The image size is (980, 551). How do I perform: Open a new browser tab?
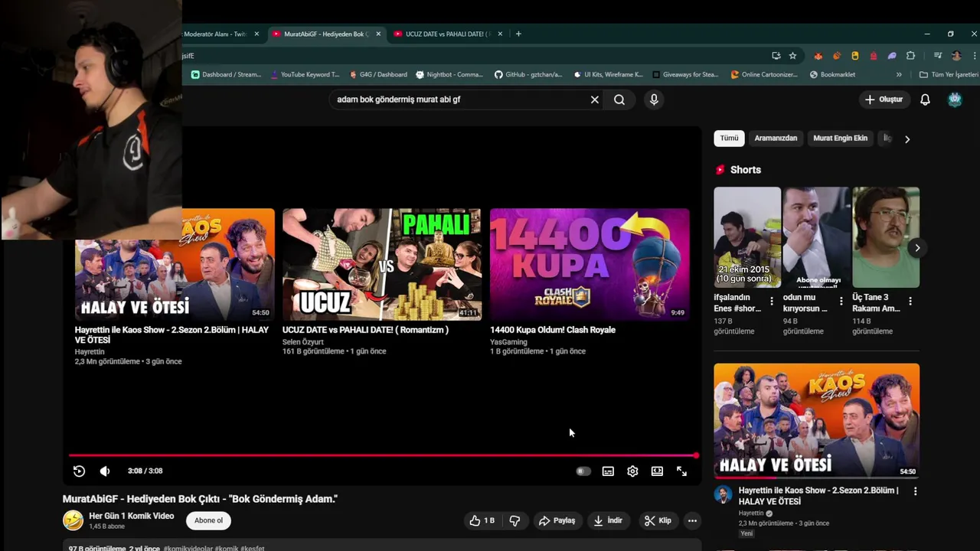tap(518, 34)
